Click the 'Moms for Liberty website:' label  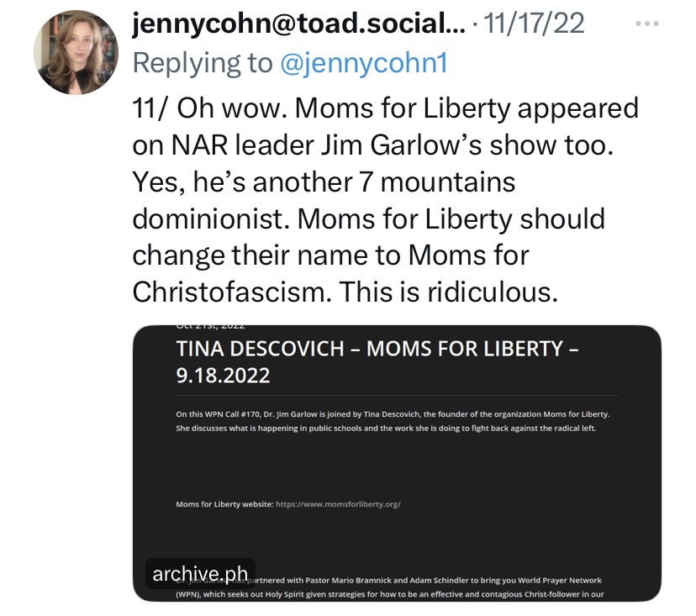(x=224, y=504)
